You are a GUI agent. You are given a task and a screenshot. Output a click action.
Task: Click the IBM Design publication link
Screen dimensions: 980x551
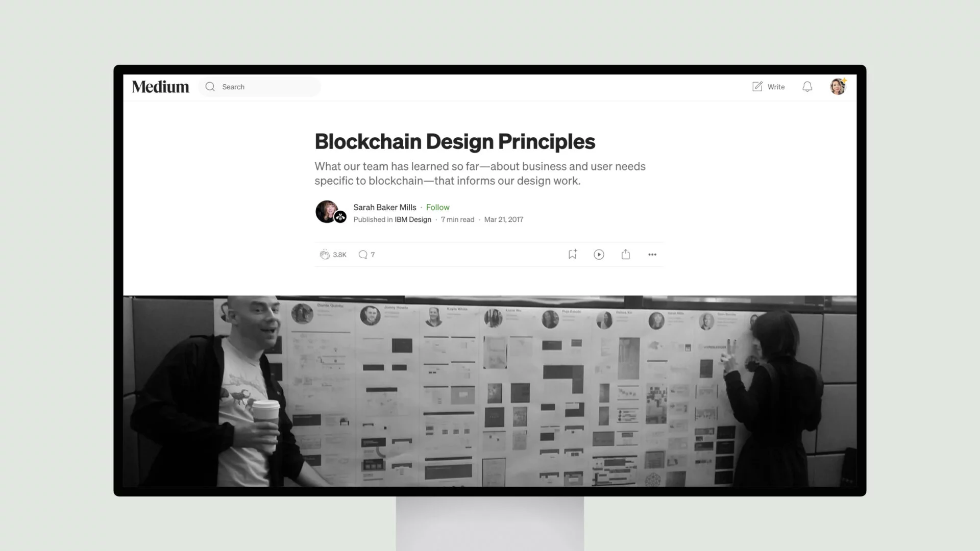412,219
